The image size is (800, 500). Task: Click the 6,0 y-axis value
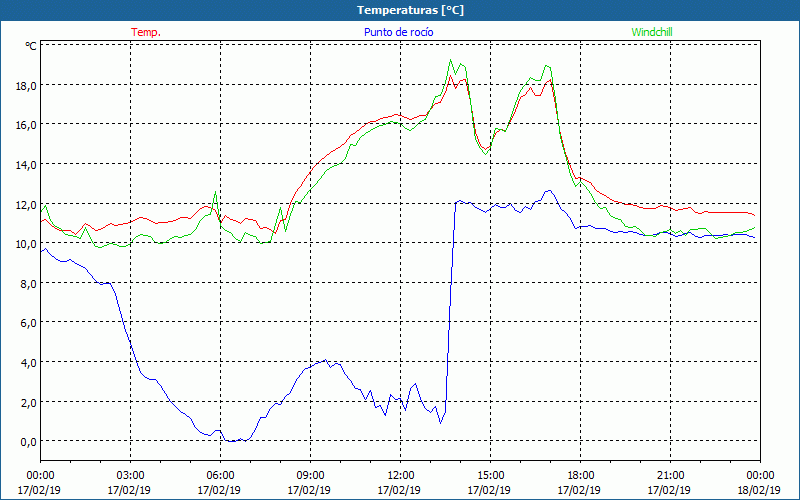(x=29, y=322)
